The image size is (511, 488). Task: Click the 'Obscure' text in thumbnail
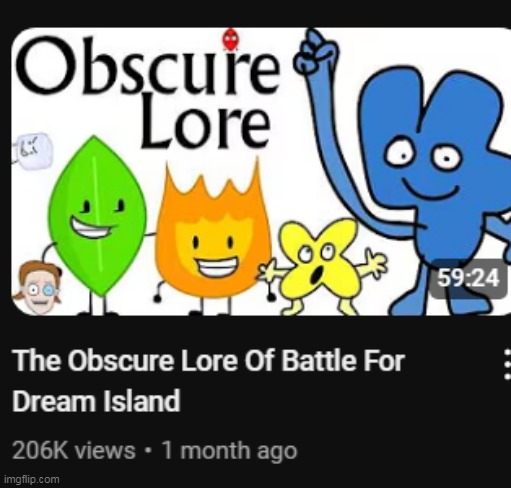point(148,67)
